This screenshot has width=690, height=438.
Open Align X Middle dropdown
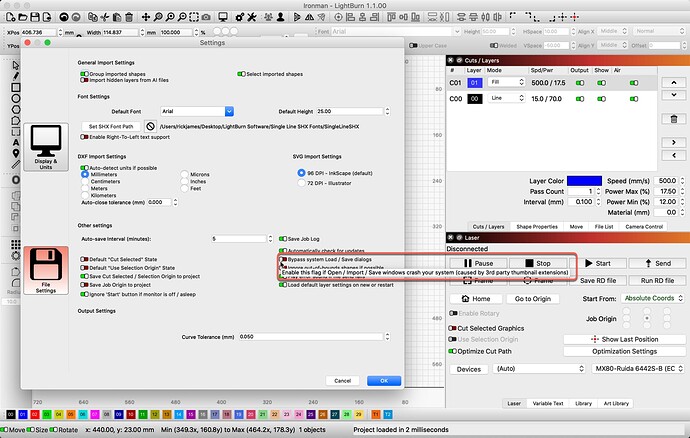613,31
